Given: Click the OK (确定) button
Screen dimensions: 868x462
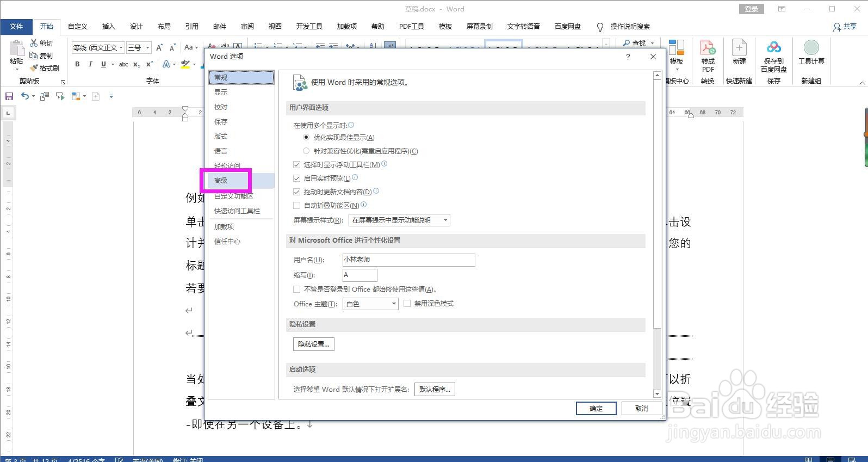Looking at the screenshot, I should 596,408.
